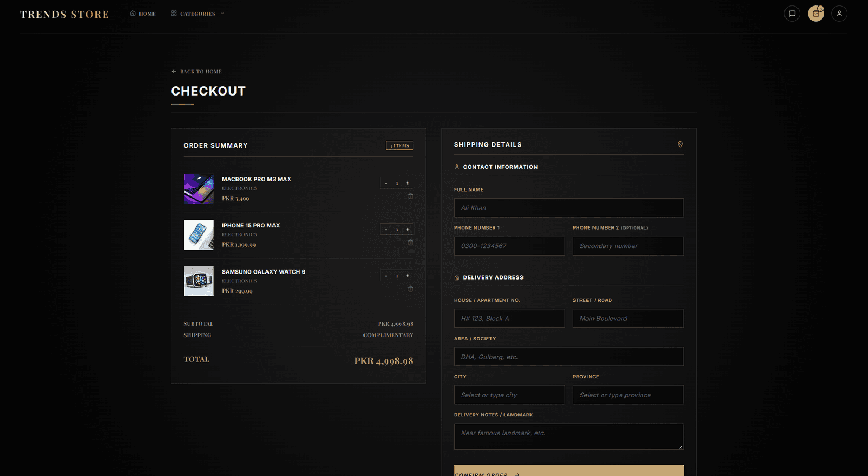Focus the House / Apartment No. field
Viewport: 868px width, 476px height.
509,319
